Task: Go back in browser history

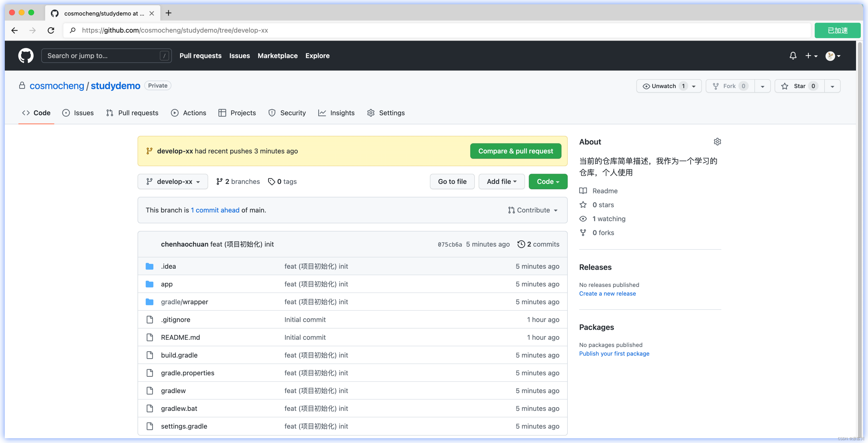Action: pos(14,30)
